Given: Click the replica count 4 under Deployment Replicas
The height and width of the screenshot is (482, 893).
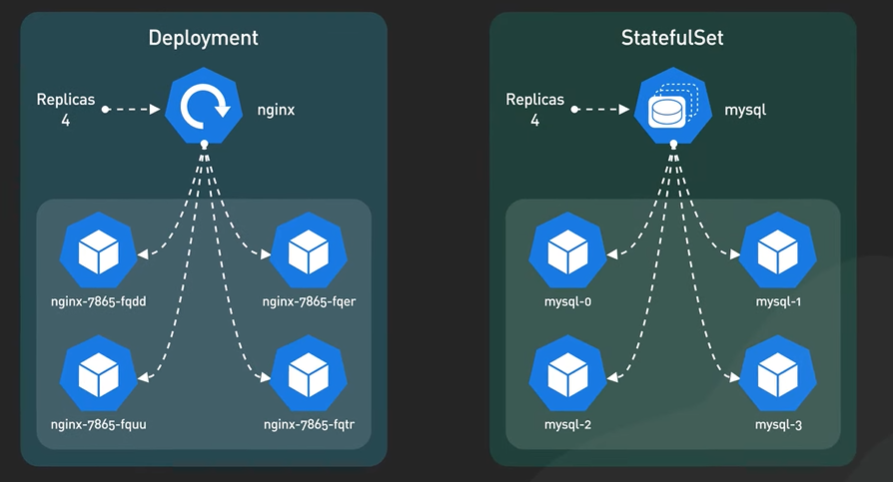Looking at the screenshot, I should (65, 120).
